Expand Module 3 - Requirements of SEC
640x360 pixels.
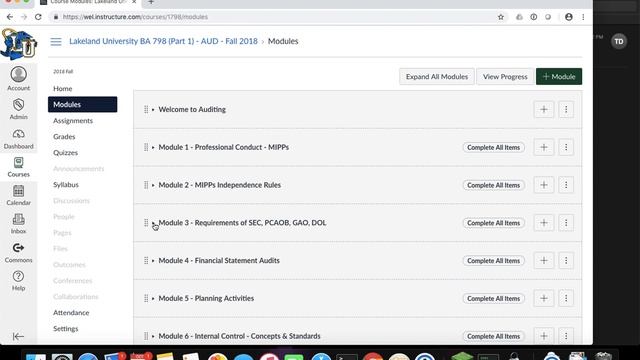153,223
